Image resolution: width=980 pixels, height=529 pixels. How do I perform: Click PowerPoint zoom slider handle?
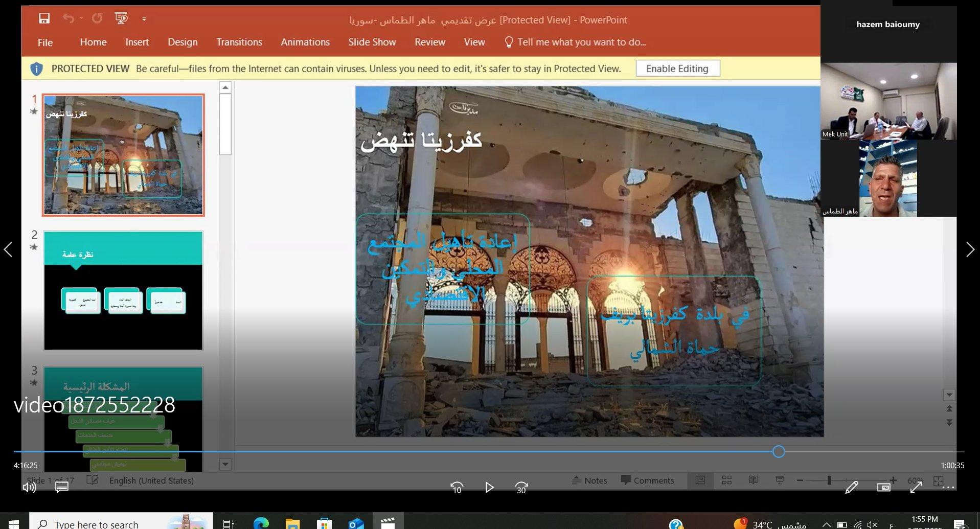pyautogui.click(x=829, y=480)
